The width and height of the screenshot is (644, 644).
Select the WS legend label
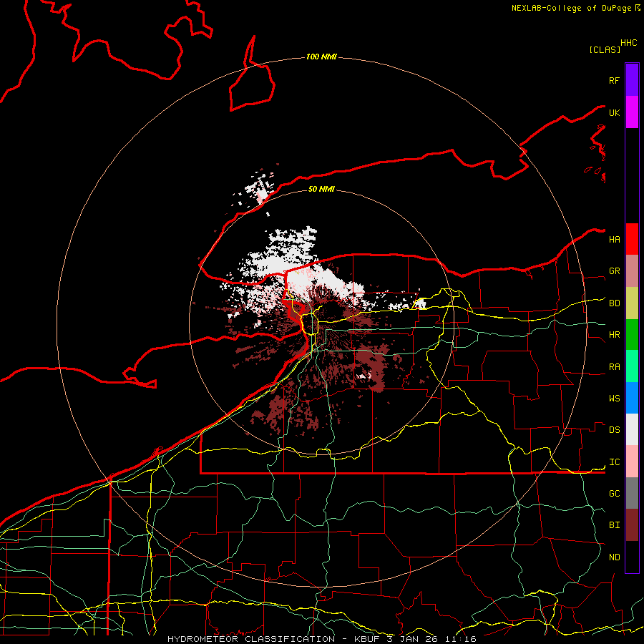(x=614, y=399)
